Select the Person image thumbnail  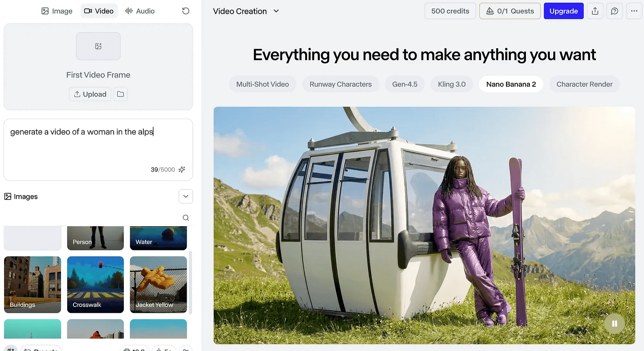96,238
